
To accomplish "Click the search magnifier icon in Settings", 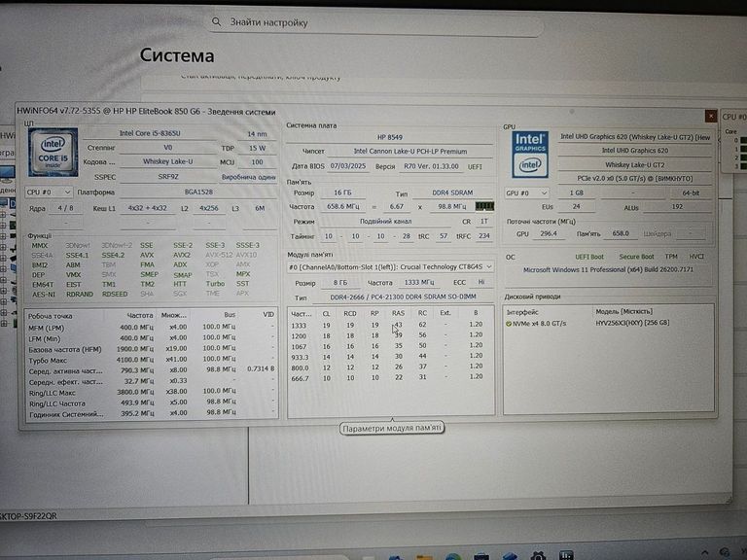I will point(215,20).
